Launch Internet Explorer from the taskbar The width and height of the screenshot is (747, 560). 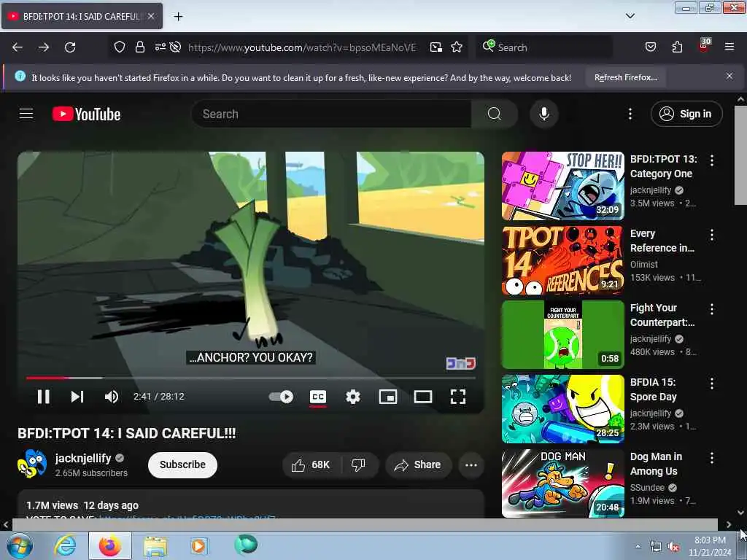[65, 545]
